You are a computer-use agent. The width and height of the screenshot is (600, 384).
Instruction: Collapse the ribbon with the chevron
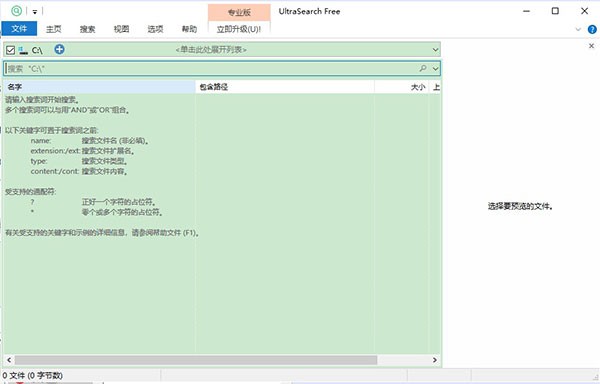pyautogui.click(x=578, y=29)
